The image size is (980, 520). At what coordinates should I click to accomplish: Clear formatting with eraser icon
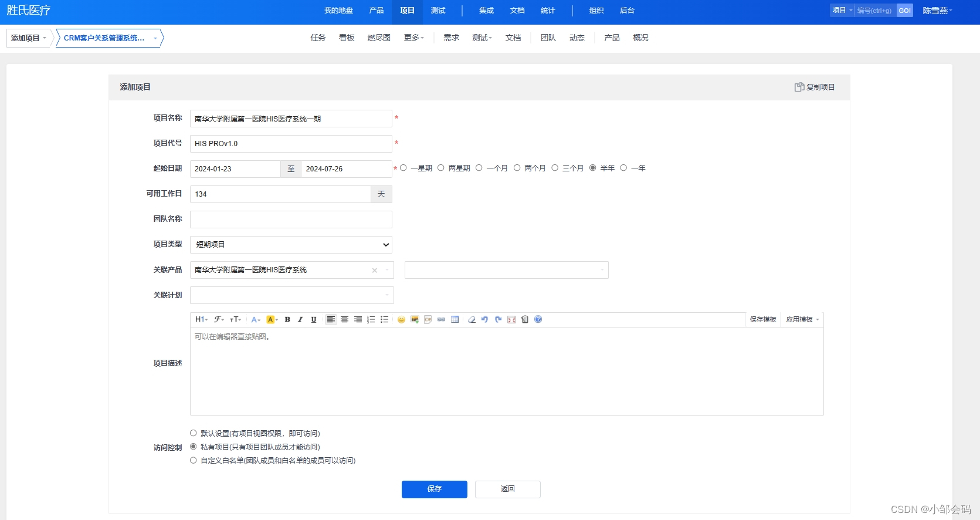[472, 319]
